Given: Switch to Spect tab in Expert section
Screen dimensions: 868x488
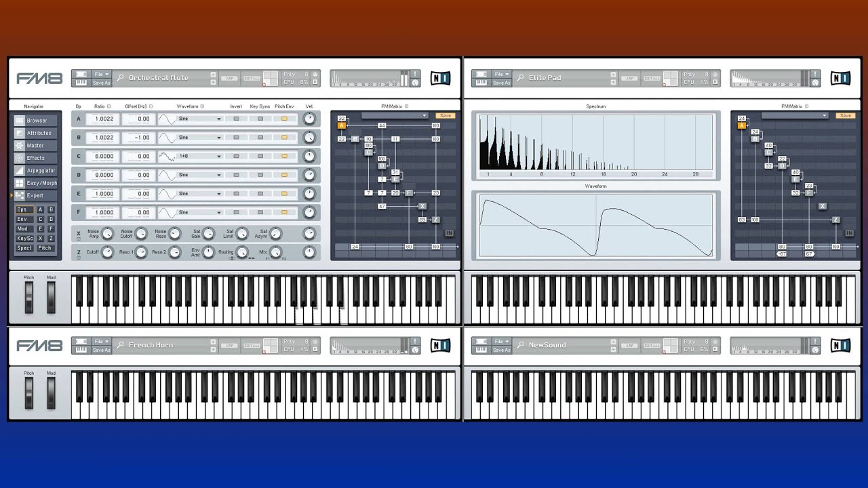Looking at the screenshot, I should coord(24,248).
